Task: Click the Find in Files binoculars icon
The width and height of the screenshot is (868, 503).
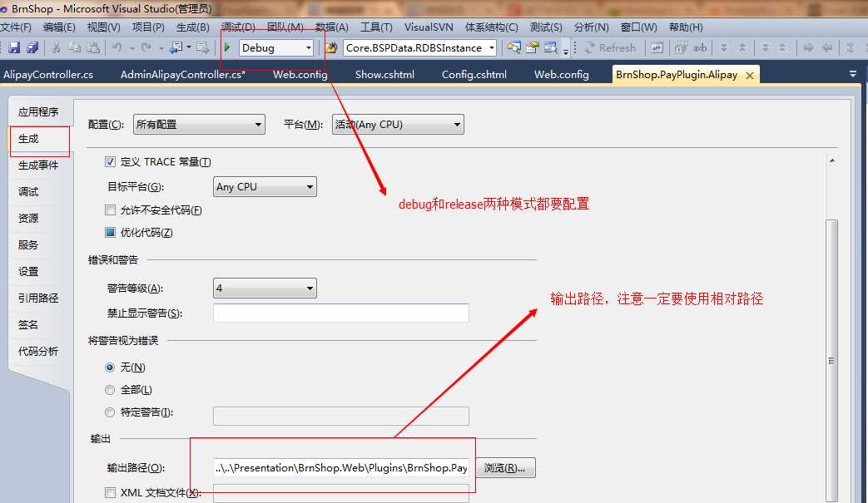Action: coord(331,47)
